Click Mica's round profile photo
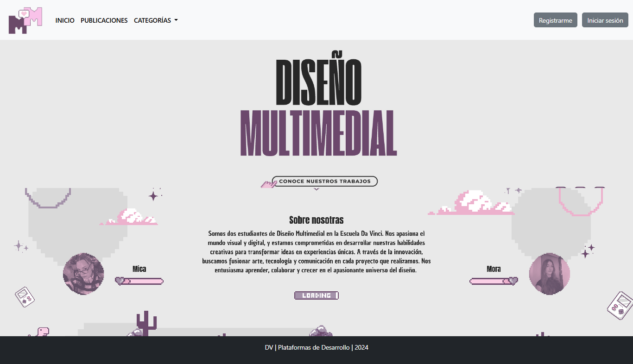The width and height of the screenshot is (633, 364). 83,274
